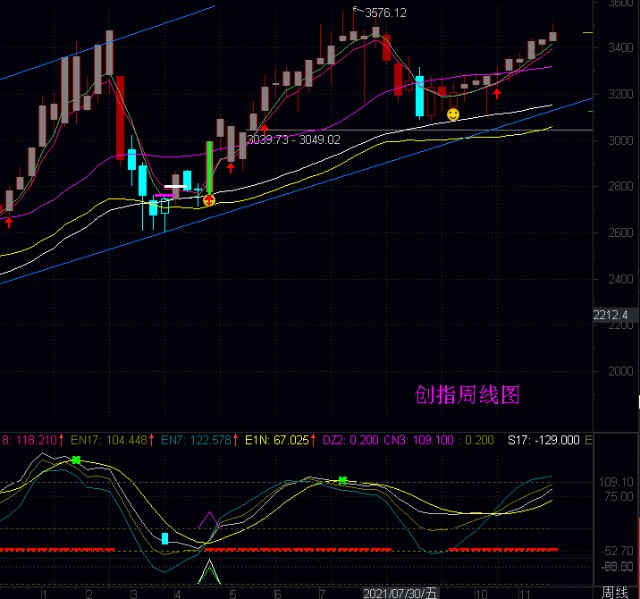Click the purple triangle signal in the indicator
Screen dimensions: 640x599
[x=209, y=520]
